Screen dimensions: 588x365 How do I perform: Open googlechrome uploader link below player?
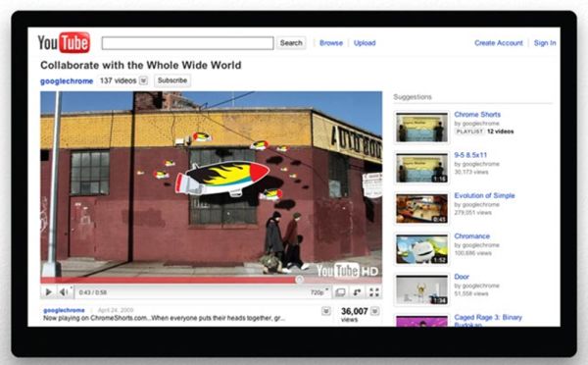[x=64, y=310]
